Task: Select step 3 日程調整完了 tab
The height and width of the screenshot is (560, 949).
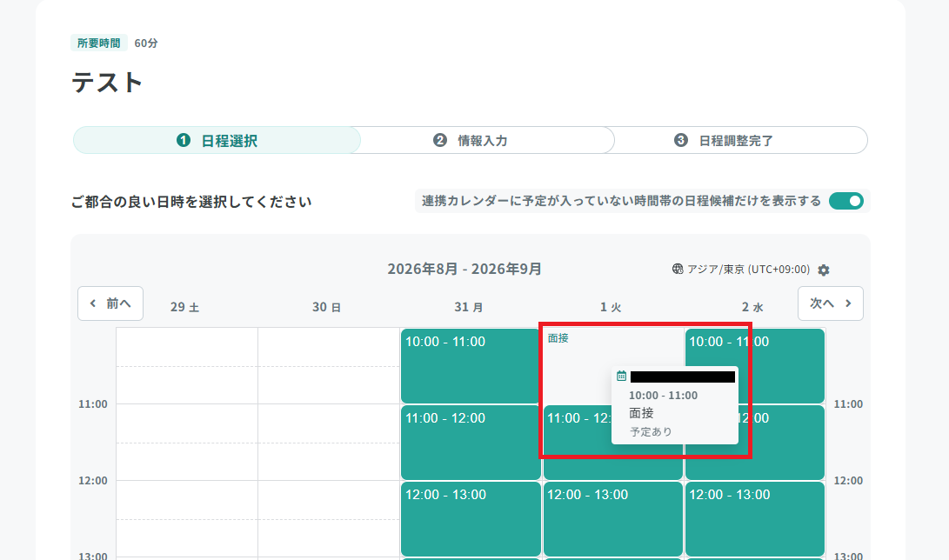Action: [x=736, y=141]
